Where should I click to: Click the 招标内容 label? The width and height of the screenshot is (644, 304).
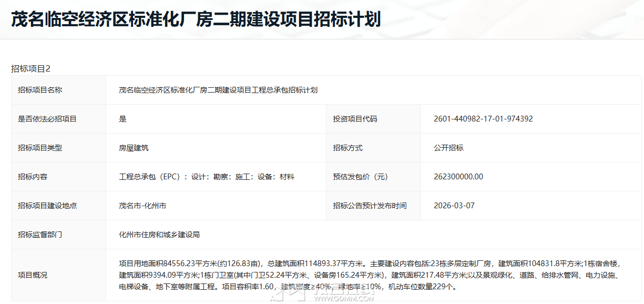tap(33, 177)
